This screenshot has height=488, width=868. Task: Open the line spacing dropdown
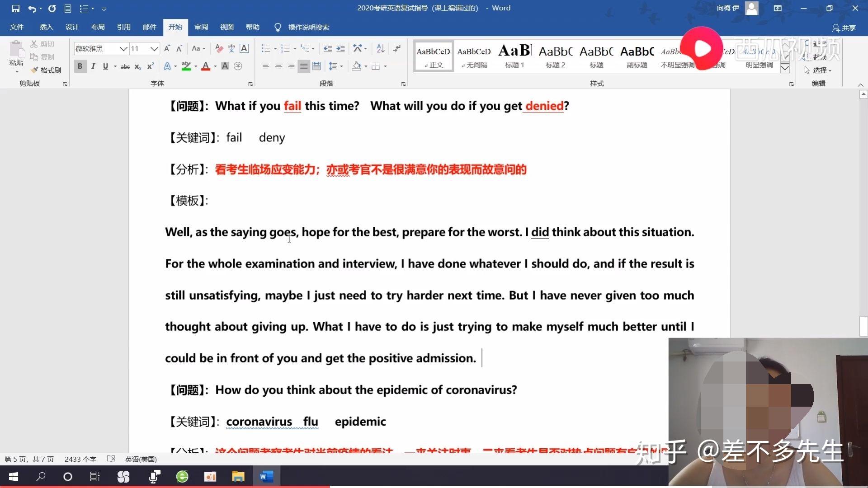pos(336,66)
